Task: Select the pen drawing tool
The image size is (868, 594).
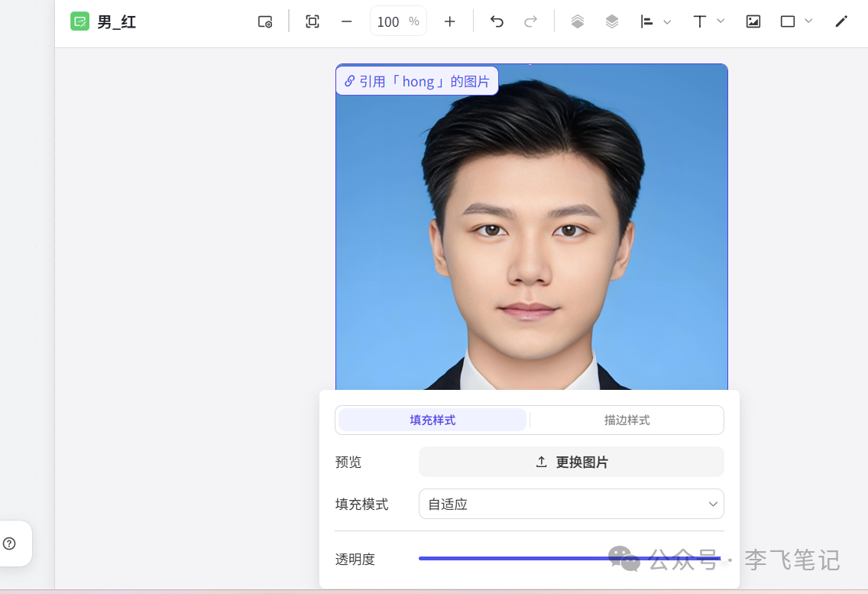Action: point(840,21)
